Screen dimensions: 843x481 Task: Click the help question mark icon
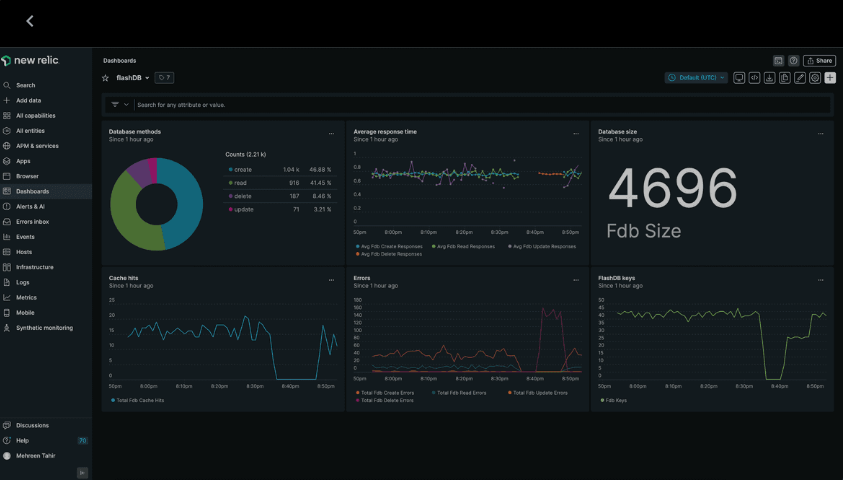[794, 61]
